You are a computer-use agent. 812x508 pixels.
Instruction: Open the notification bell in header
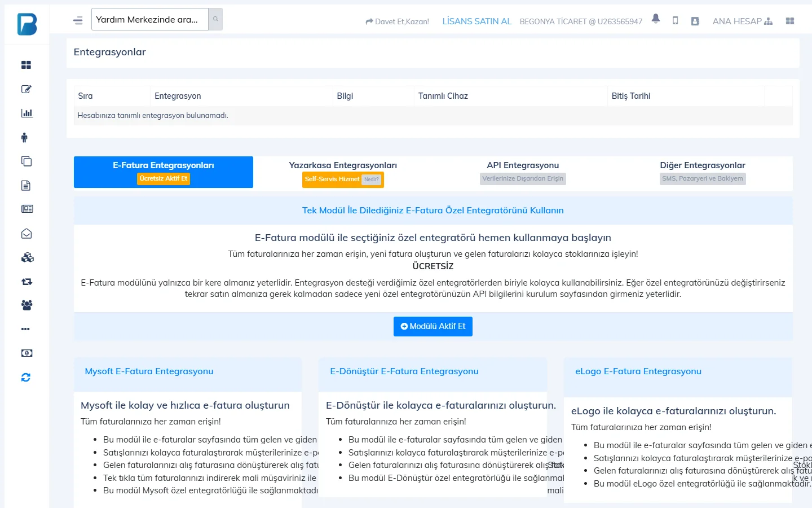coord(655,19)
